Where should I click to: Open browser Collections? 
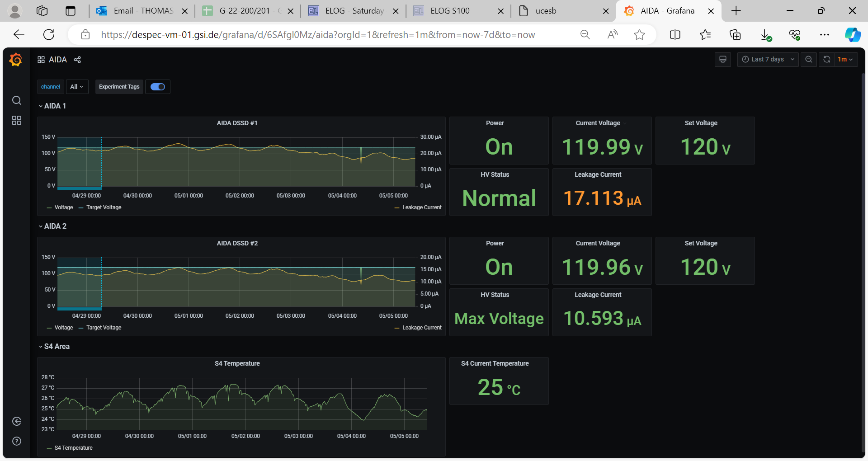pyautogui.click(x=735, y=35)
